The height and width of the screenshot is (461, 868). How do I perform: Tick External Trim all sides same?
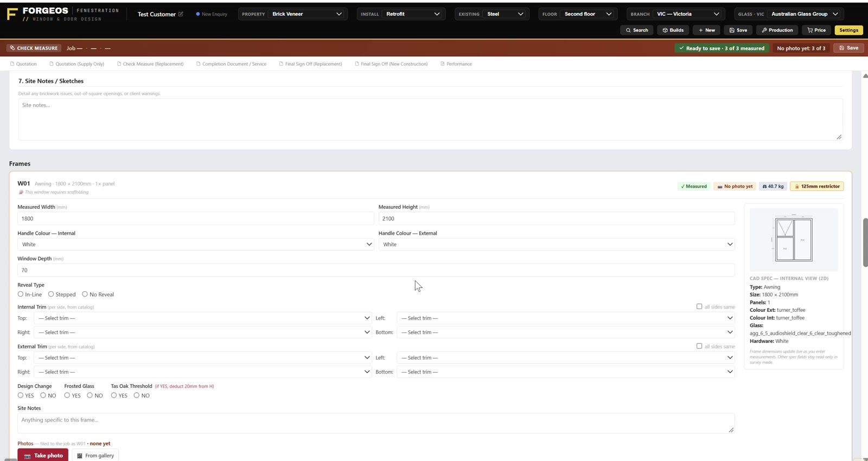[x=699, y=346]
